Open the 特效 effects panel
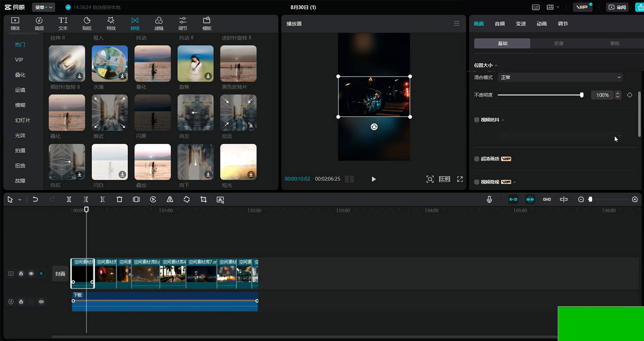Screen dimensions: 644x341 pyautogui.click(x=111, y=24)
